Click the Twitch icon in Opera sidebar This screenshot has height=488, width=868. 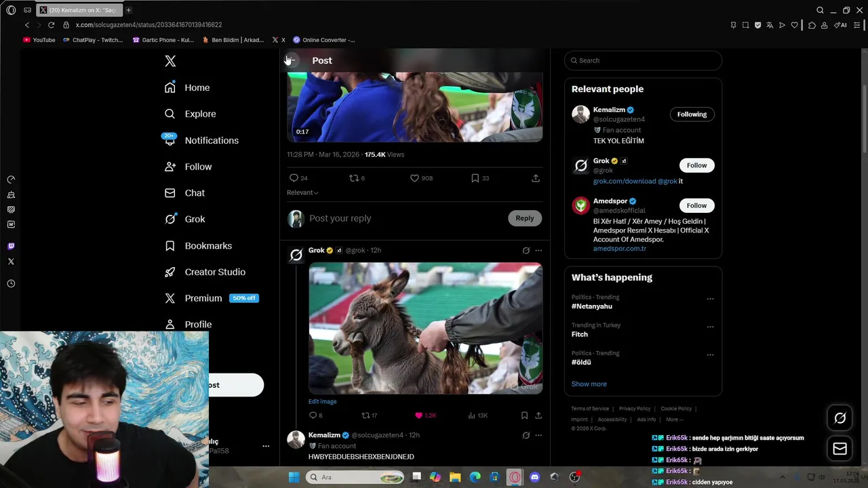[x=11, y=246]
